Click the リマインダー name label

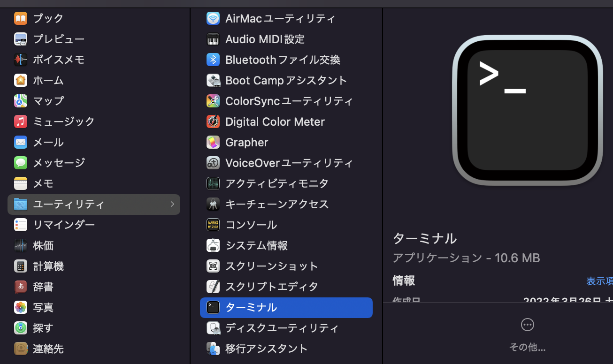[64, 225]
